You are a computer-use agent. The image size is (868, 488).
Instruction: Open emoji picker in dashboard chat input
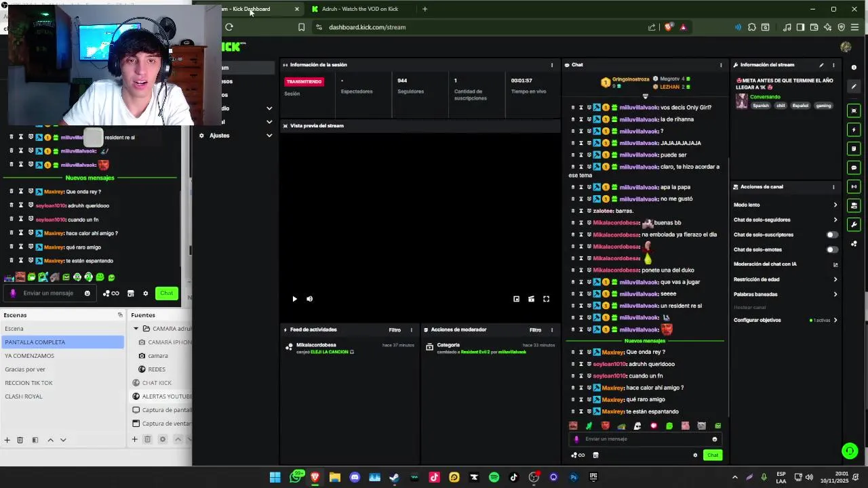point(714,439)
